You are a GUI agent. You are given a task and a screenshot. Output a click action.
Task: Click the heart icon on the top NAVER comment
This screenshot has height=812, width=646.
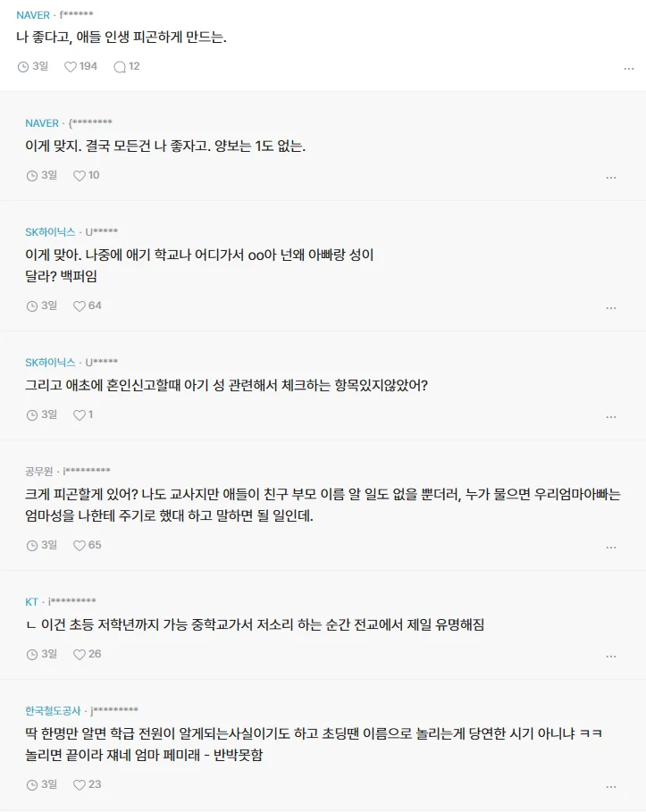(70, 64)
